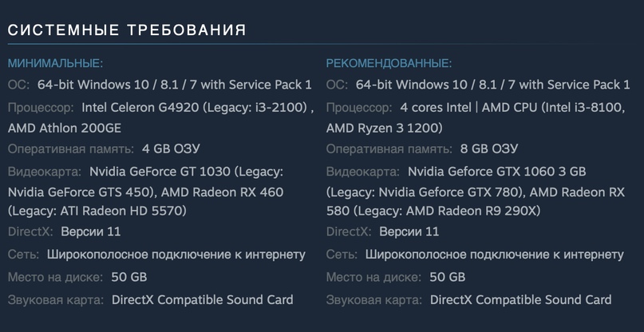The height and width of the screenshot is (332, 644).
Task: Click the recommended Место на диске 50 GB value
Action: (x=447, y=277)
